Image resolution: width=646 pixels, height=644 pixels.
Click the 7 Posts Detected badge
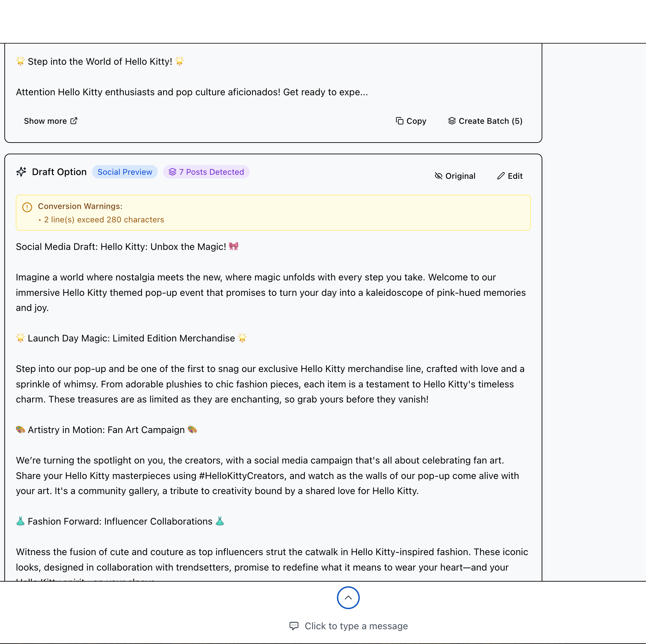(x=206, y=172)
